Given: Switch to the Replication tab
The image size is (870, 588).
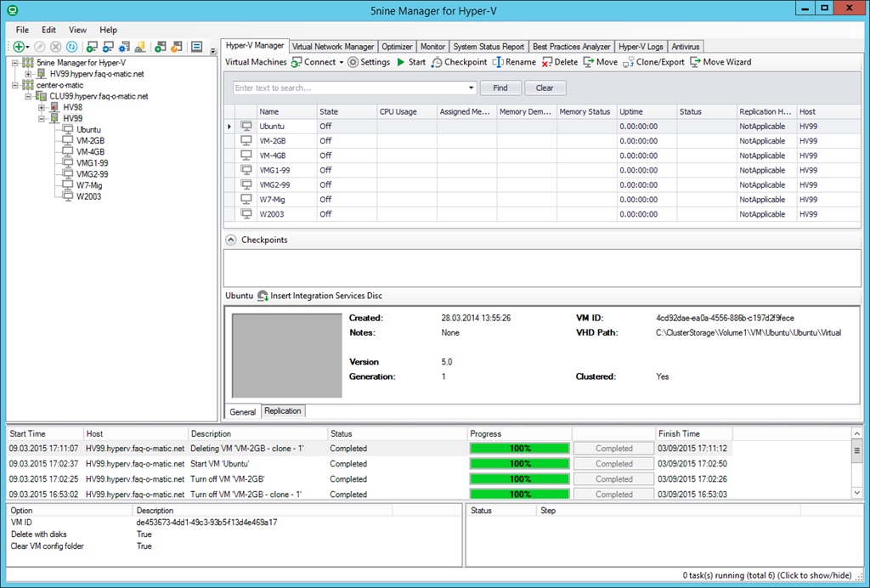Looking at the screenshot, I should tap(282, 411).
